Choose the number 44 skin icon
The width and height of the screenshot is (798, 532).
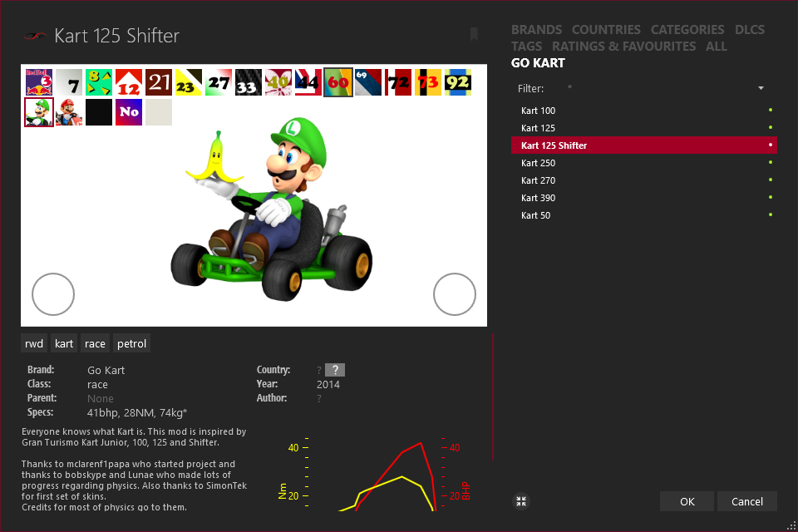coord(308,82)
